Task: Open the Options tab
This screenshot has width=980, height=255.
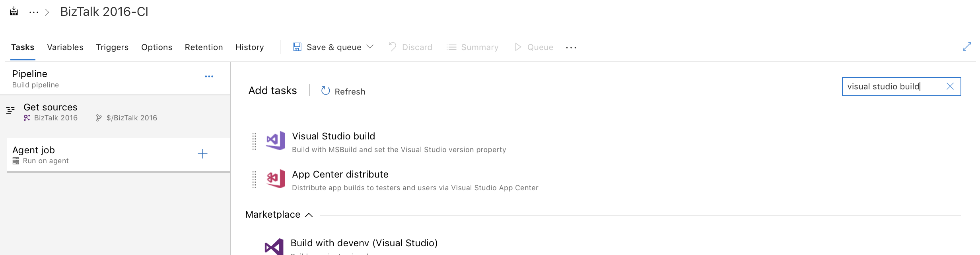Action: 157,47
